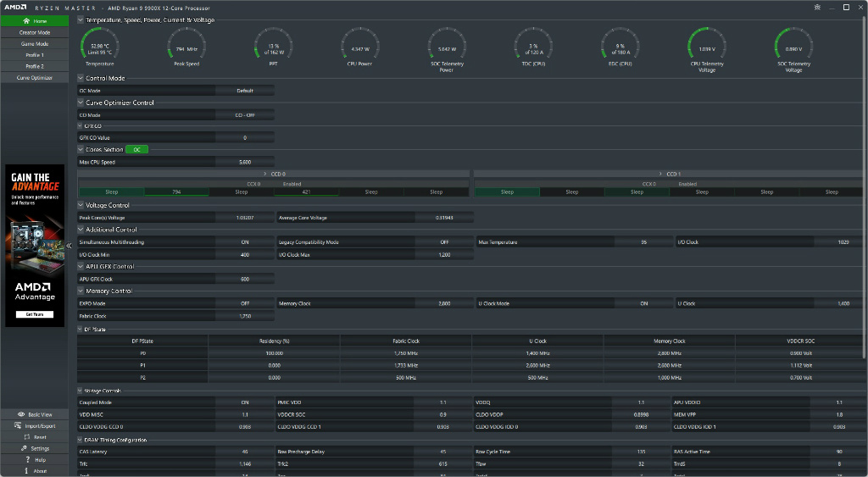This screenshot has height=477, width=868.
Task: Click the U Clock Mode ON value
Action: [x=644, y=304]
